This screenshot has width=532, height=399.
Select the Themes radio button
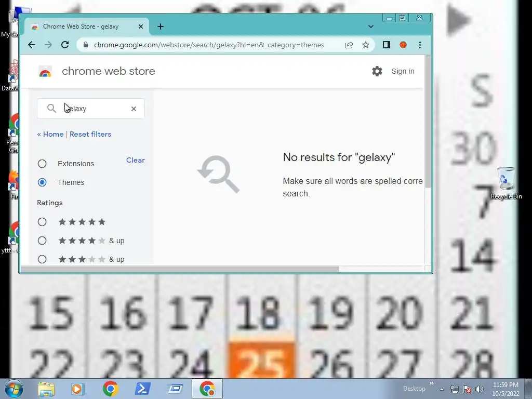click(x=42, y=182)
